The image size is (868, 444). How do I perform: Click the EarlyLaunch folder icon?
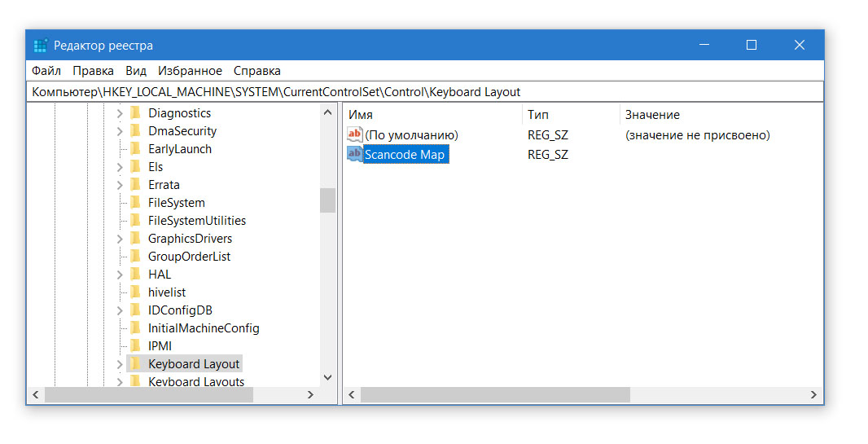pos(135,148)
